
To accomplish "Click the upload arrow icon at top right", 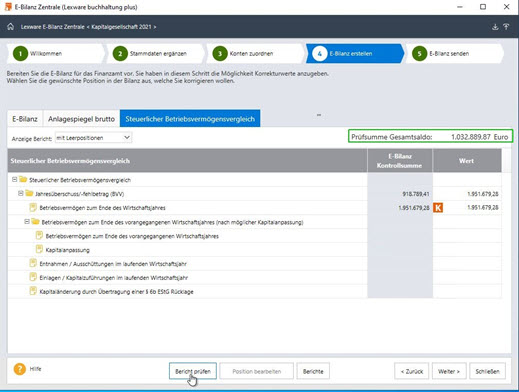I will coord(506,27).
